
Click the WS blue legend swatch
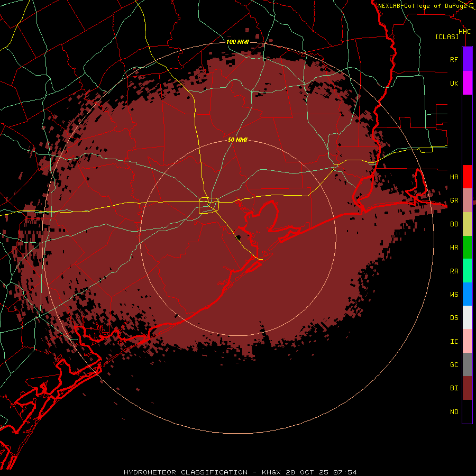(467, 294)
